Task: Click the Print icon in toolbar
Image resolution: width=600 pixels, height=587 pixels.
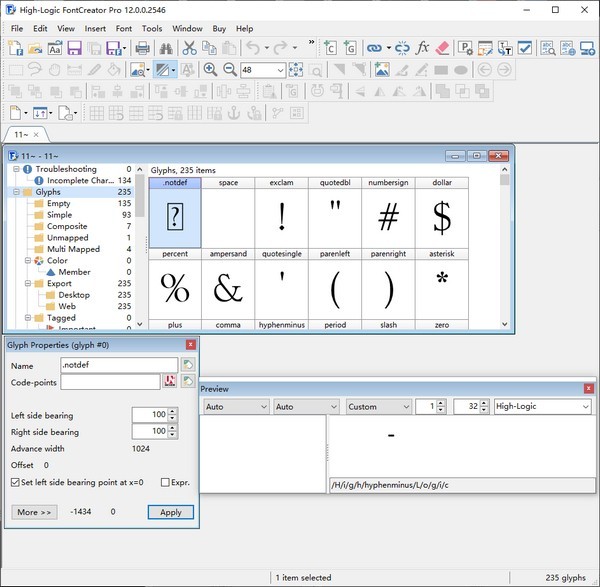Action: click(142, 47)
